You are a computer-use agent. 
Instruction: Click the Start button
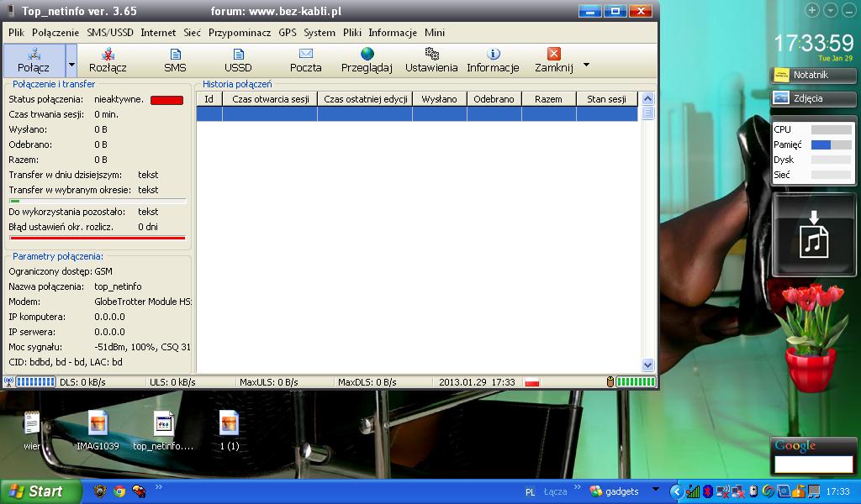[40, 491]
